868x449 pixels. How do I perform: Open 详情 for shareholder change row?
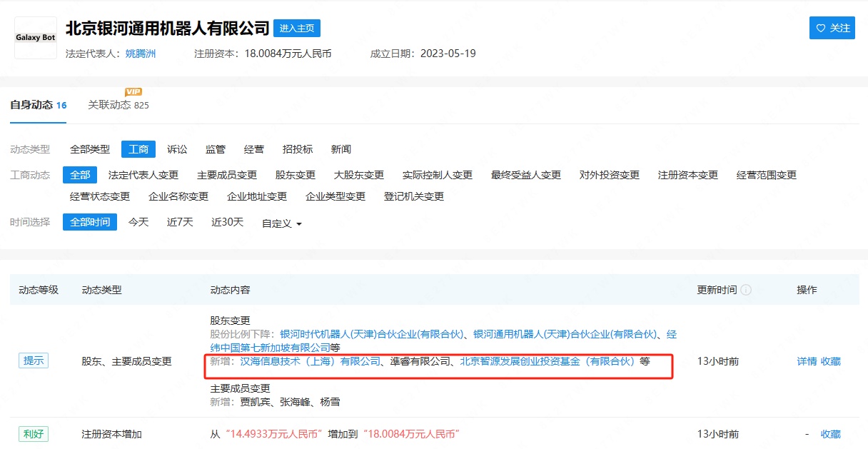[x=807, y=361]
